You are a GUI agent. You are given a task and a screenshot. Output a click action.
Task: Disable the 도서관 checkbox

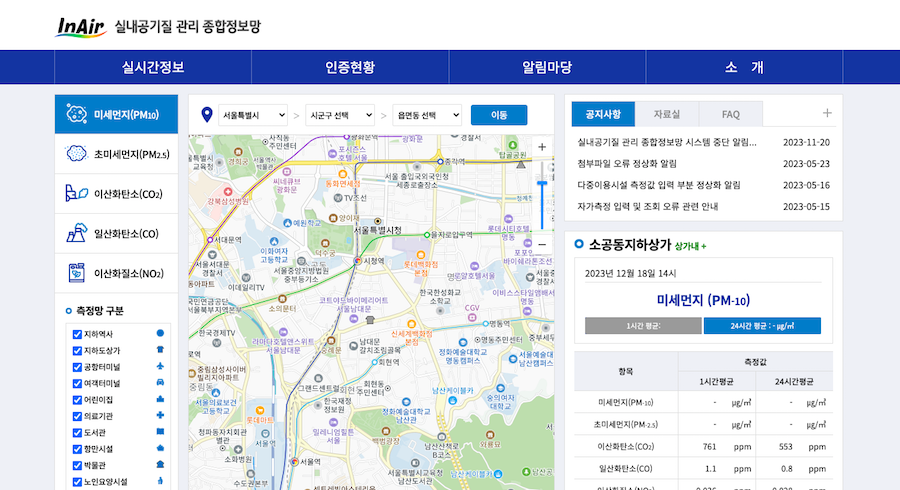[77, 432]
